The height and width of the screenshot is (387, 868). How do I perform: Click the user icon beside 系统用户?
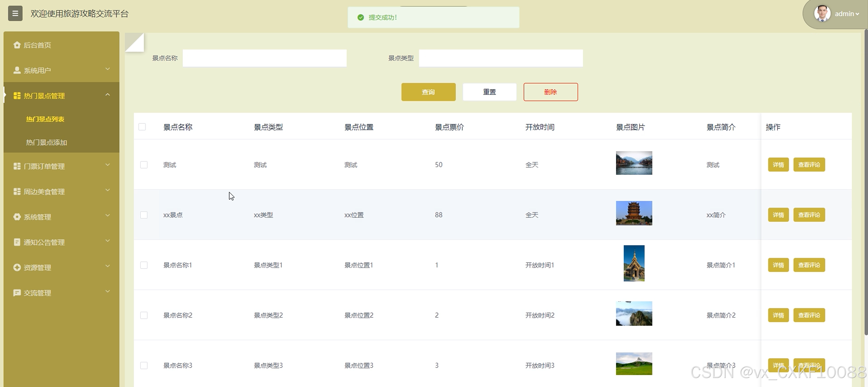[17, 70]
